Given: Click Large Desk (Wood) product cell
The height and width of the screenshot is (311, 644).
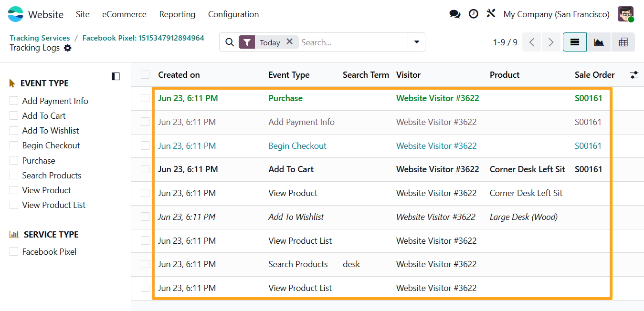Looking at the screenshot, I should click(524, 217).
